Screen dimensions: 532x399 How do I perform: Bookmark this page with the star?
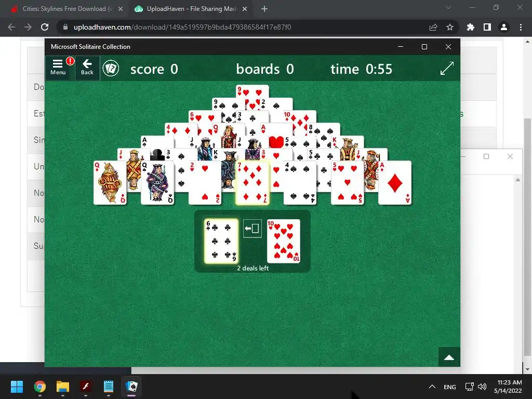point(450,27)
